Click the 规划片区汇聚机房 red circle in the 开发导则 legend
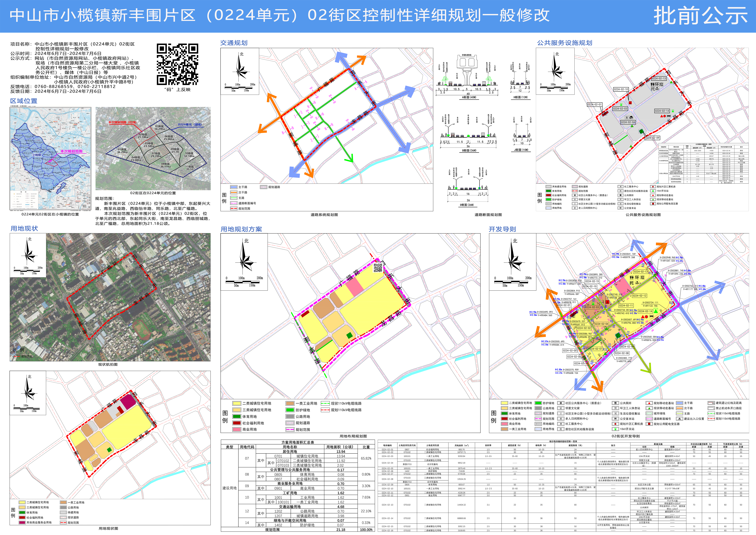 [615, 424]
